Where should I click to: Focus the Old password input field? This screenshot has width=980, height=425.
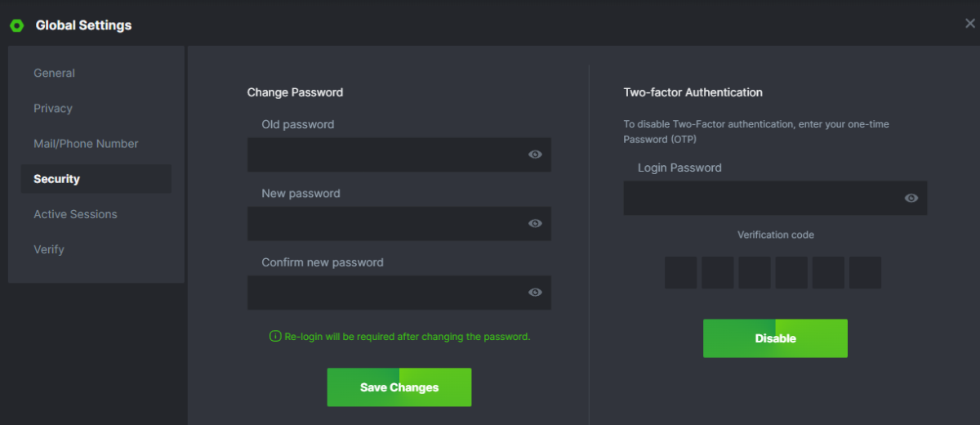pyautogui.click(x=384, y=154)
